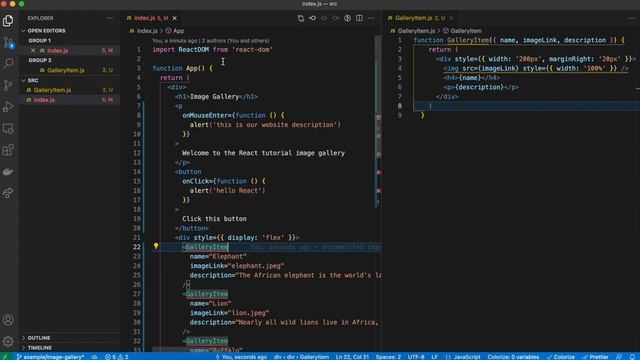
Task: Click the GROUP 1 label in Open Editors
Action: point(40,41)
